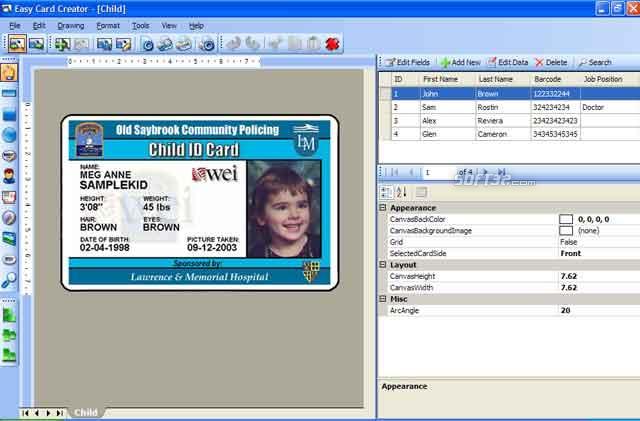Sort properties alphabetically with A-Z icon
Screen dimensions: 640x421
[402, 192]
